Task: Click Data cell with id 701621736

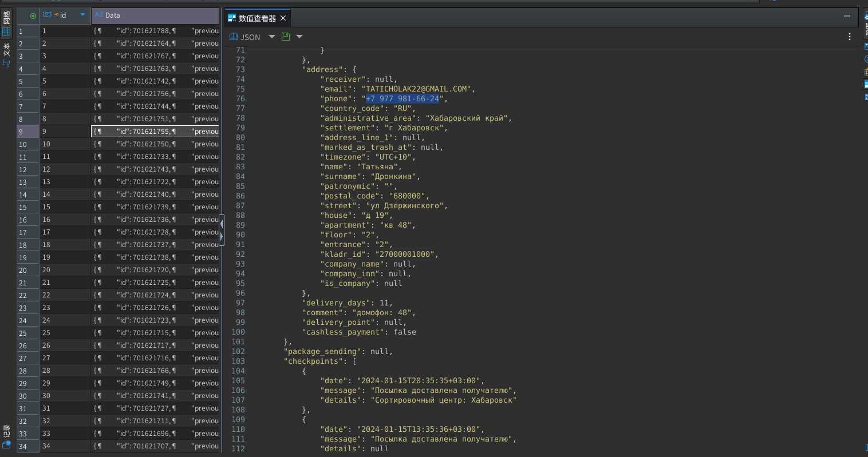Action: tap(156, 220)
